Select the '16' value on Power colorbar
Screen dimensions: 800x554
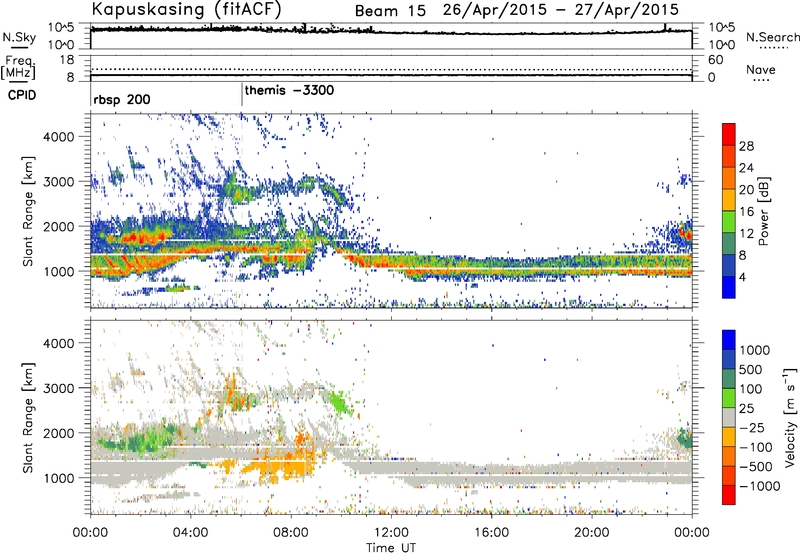coord(746,212)
